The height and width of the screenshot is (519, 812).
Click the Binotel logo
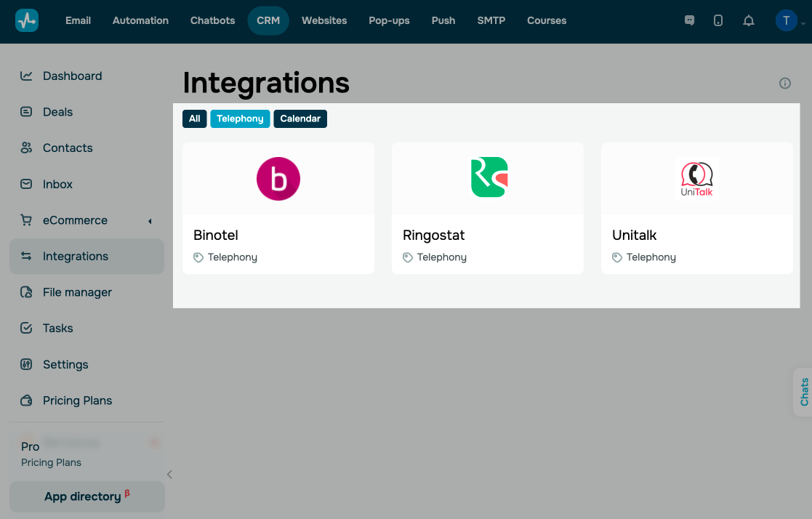click(278, 179)
